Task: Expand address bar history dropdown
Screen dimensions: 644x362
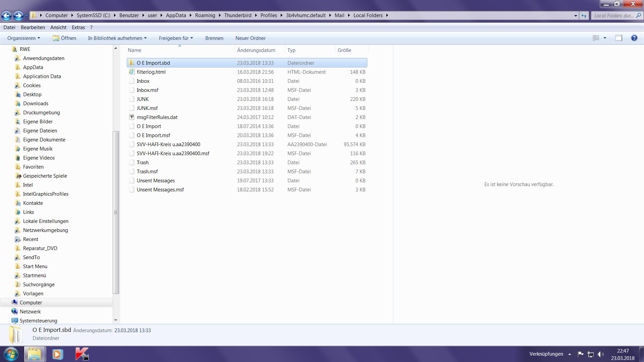Action: point(576,15)
